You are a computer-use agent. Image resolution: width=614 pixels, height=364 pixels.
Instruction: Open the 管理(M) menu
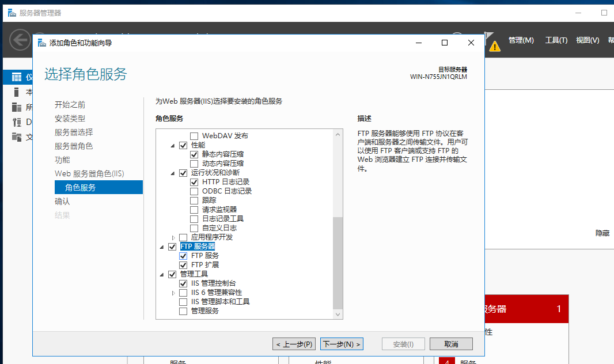point(521,40)
